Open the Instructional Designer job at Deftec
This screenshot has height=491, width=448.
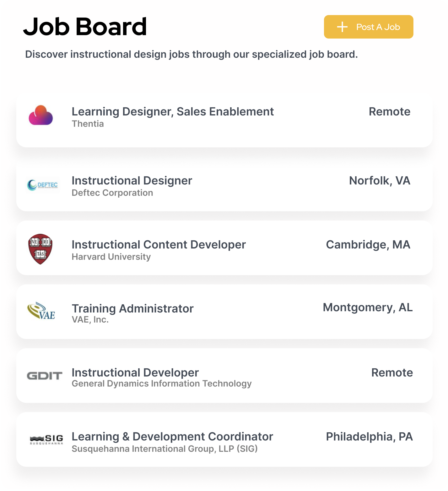(132, 181)
